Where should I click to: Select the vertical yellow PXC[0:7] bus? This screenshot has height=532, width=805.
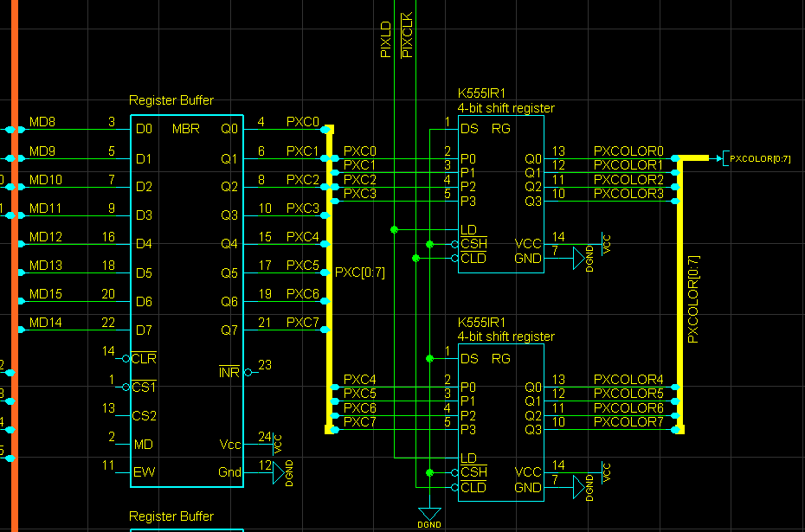click(329, 279)
